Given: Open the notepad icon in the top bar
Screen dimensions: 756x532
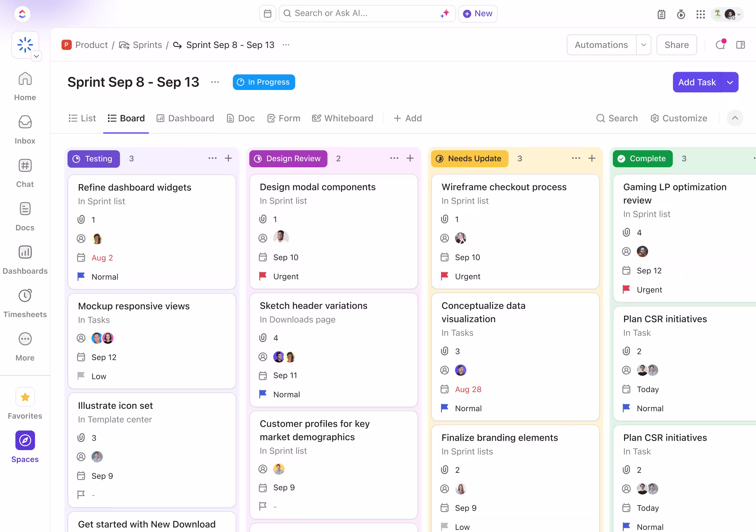Looking at the screenshot, I should pyautogui.click(x=661, y=14).
